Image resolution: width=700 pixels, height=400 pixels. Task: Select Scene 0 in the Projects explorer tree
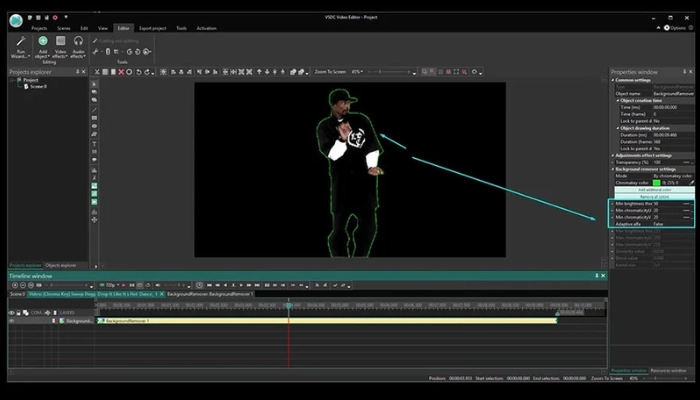38,87
